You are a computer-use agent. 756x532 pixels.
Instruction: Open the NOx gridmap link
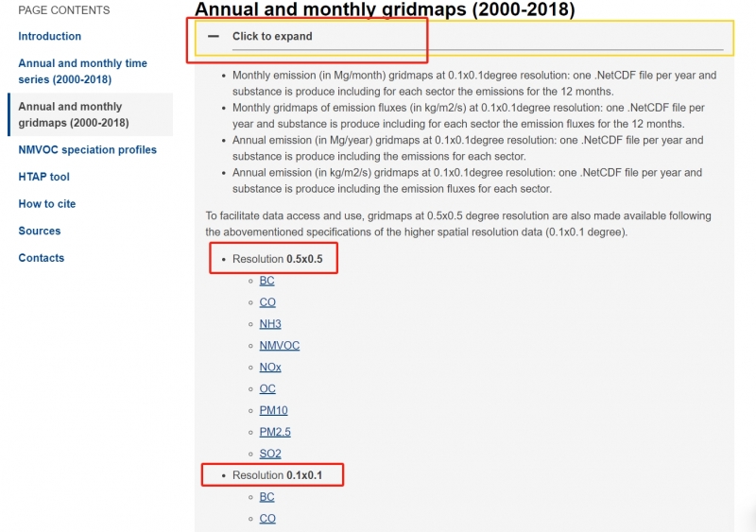click(x=270, y=367)
